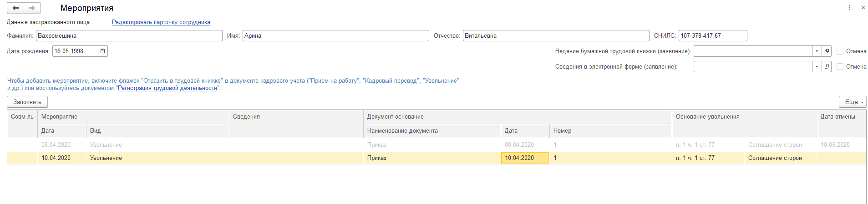Screen dimensions: 868x204
Task: Click the Основание увольнения column header
Action: click(x=745, y=124)
